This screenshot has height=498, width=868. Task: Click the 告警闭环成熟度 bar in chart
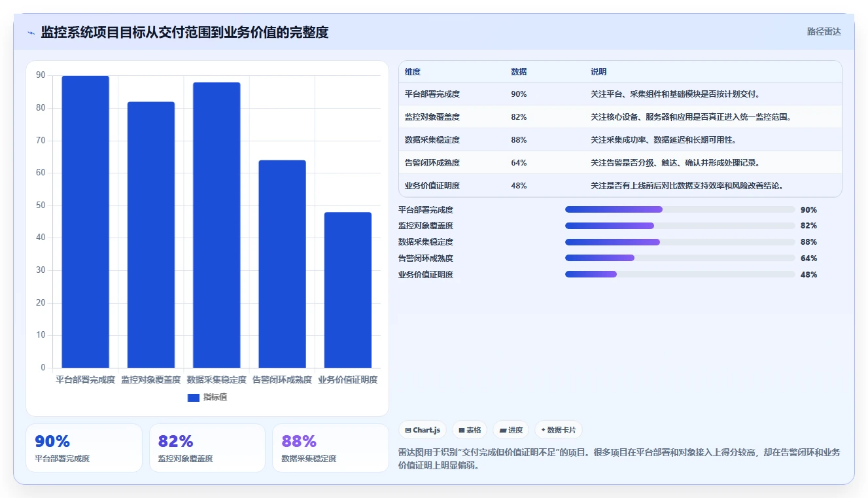pyautogui.click(x=282, y=264)
